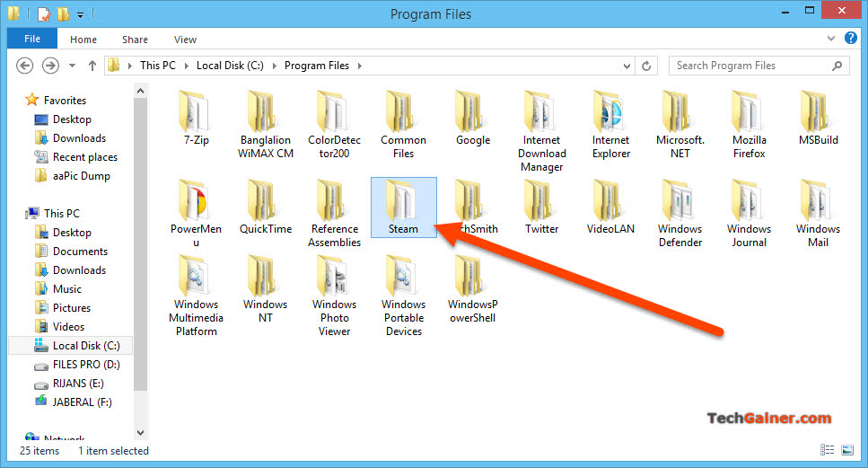The width and height of the screenshot is (868, 468).
Task: Click the highlighted Steam folder
Action: pyautogui.click(x=404, y=208)
